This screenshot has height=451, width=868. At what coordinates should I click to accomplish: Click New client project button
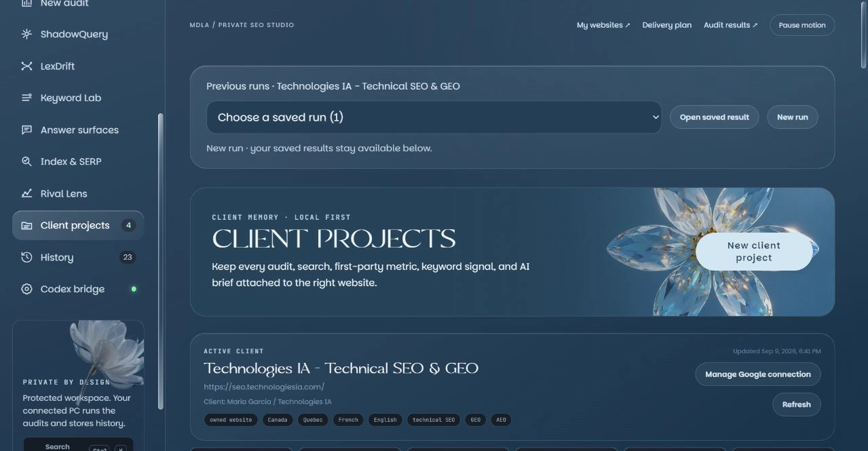click(753, 252)
